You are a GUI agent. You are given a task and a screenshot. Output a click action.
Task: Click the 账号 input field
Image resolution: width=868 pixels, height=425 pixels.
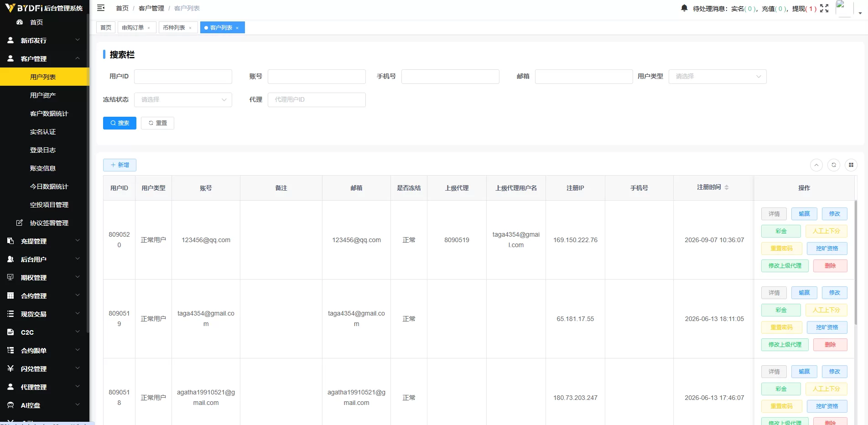coord(317,77)
